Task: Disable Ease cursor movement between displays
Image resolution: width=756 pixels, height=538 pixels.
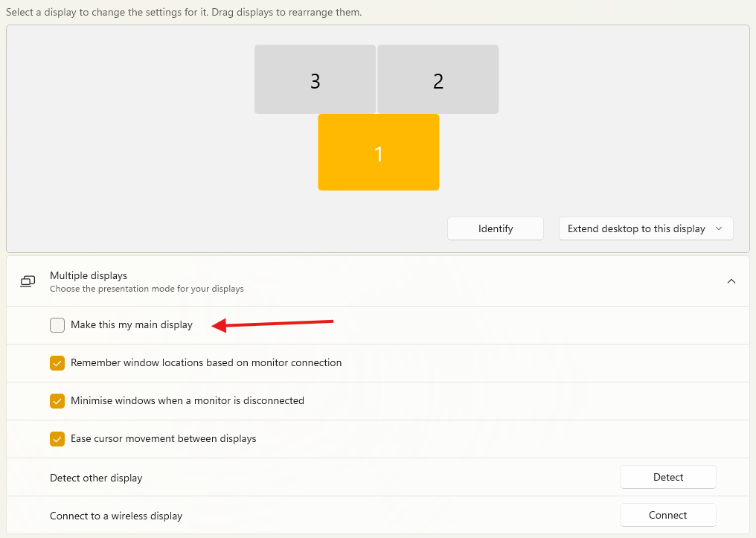Action: click(57, 438)
